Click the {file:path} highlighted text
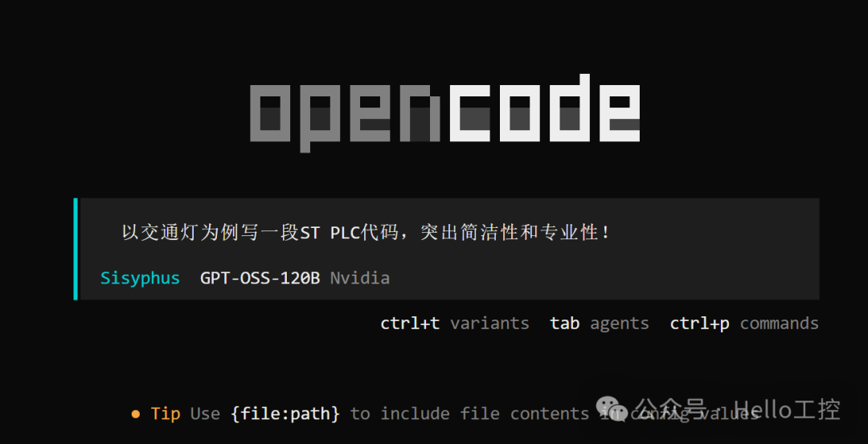Screen dimensions: 868x444 coord(285,413)
